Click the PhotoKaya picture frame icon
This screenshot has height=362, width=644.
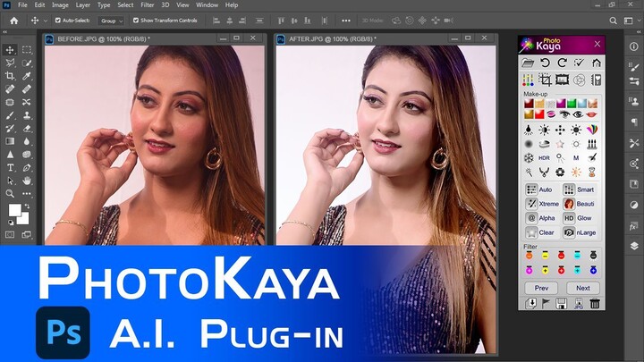click(x=562, y=80)
